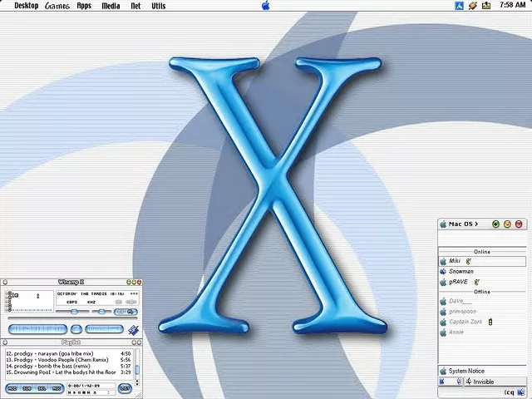Click the blue application icon in the menu bar tray

point(459,6)
